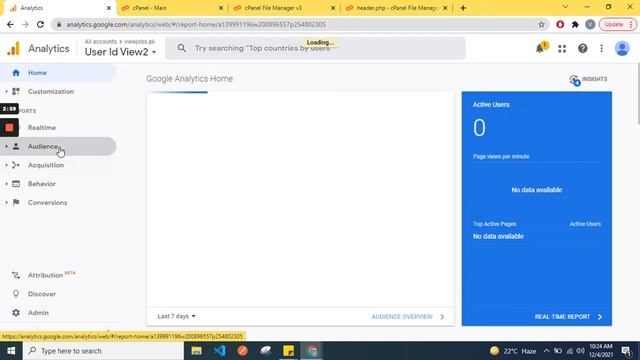Open the notifications bell
Image resolution: width=640 pixels, height=360 pixels.
(540, 48)
